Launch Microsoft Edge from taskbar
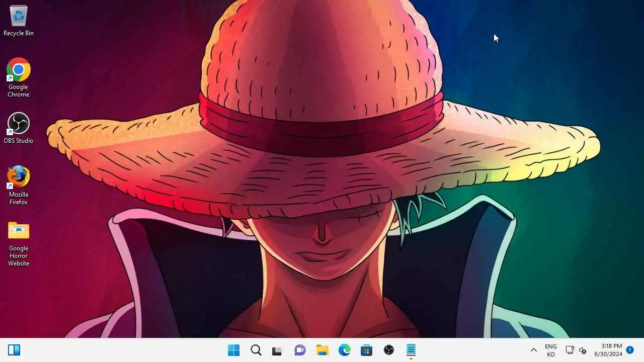Screen dimensions: 644x362 pos(344,350)
